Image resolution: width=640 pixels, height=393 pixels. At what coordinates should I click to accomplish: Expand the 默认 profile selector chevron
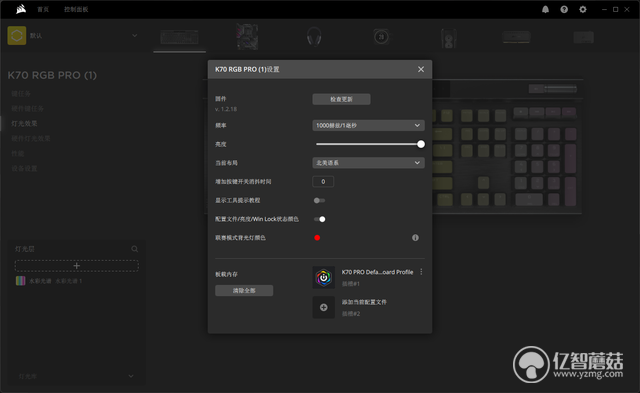coord(134,36)
